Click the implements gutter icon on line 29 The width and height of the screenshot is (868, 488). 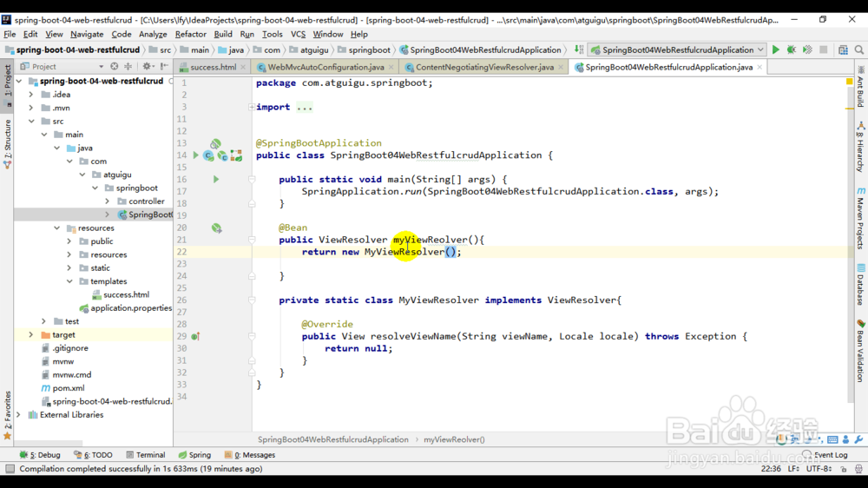(195, 336)
